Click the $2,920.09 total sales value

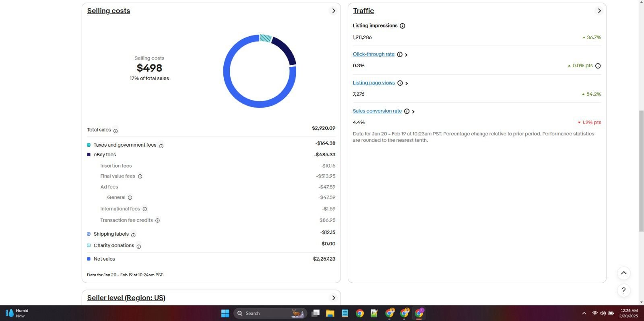pyautogui.click(x=324, y=128)
